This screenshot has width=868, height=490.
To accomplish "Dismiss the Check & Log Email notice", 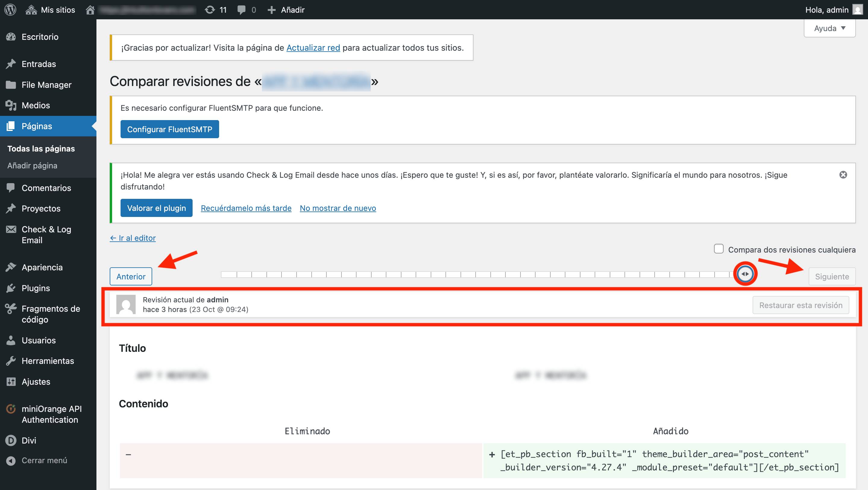I will [843, 175].
